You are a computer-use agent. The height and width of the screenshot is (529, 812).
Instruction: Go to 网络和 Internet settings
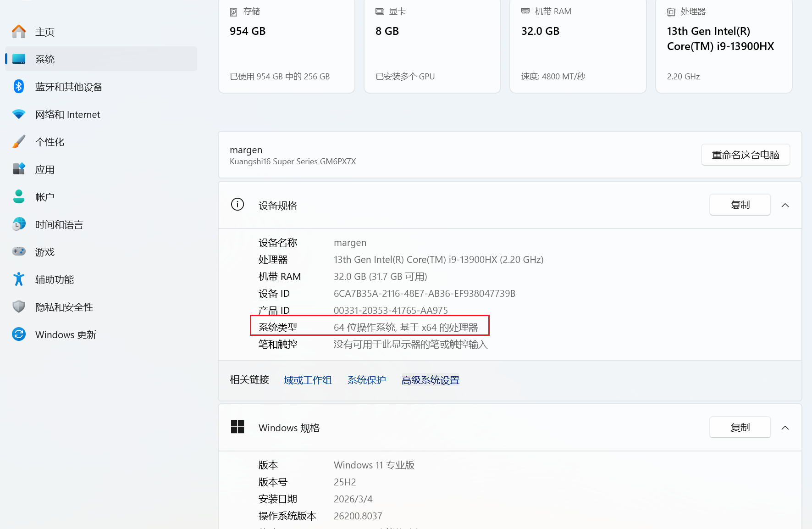(x=101, y=114)
